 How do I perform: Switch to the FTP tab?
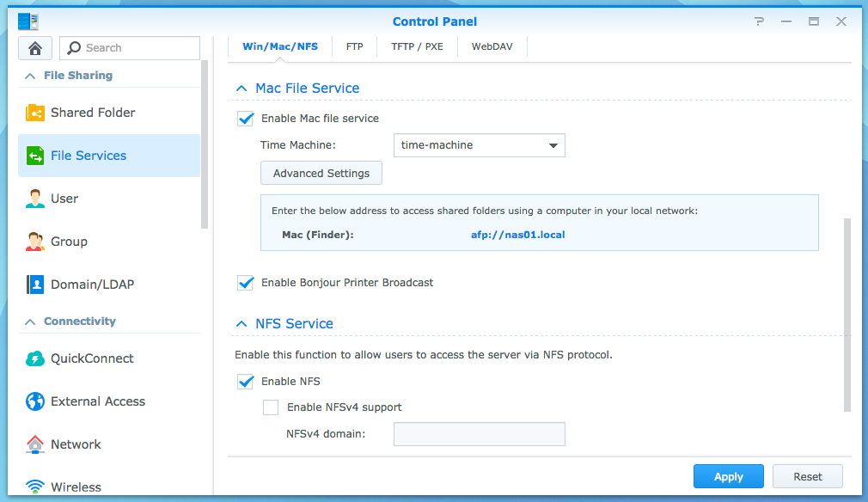(x=354, y=46)
